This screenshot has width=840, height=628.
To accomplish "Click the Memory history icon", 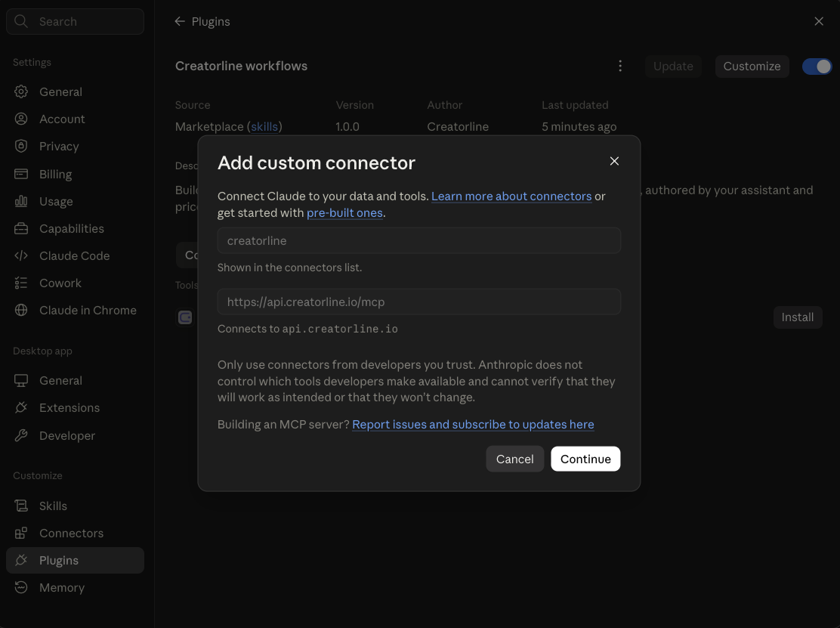I will 21,588.
